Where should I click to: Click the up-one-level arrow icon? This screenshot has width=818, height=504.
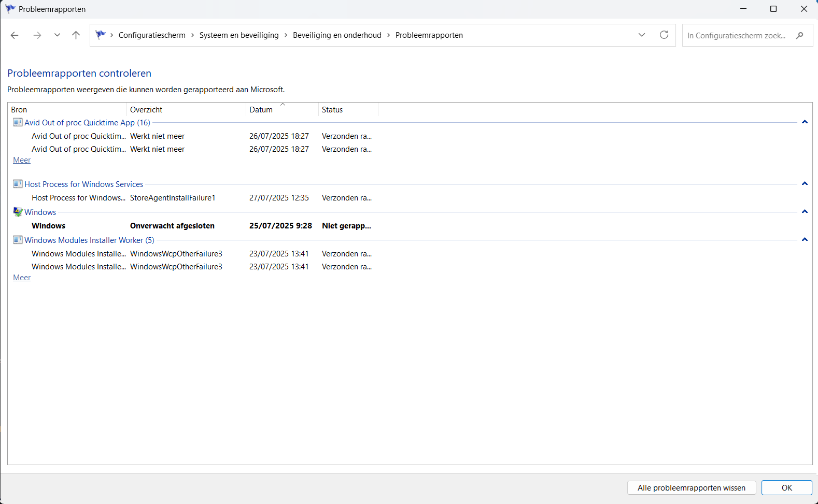pyautogui.click(x=76, y=35)
